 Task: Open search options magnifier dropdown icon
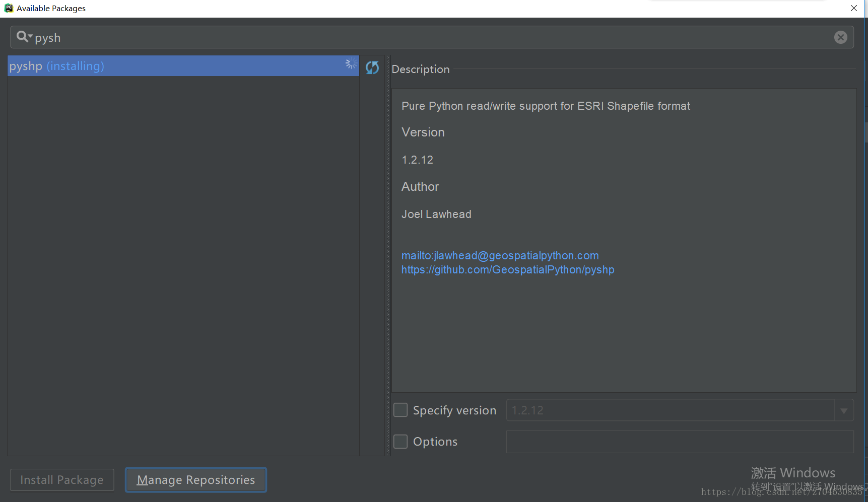coord(24,37)
